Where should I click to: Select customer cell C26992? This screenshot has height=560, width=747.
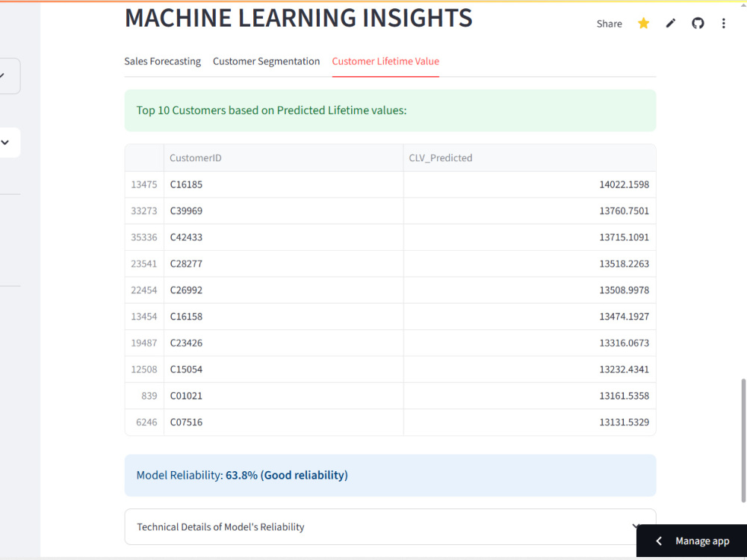coord(283,290)
